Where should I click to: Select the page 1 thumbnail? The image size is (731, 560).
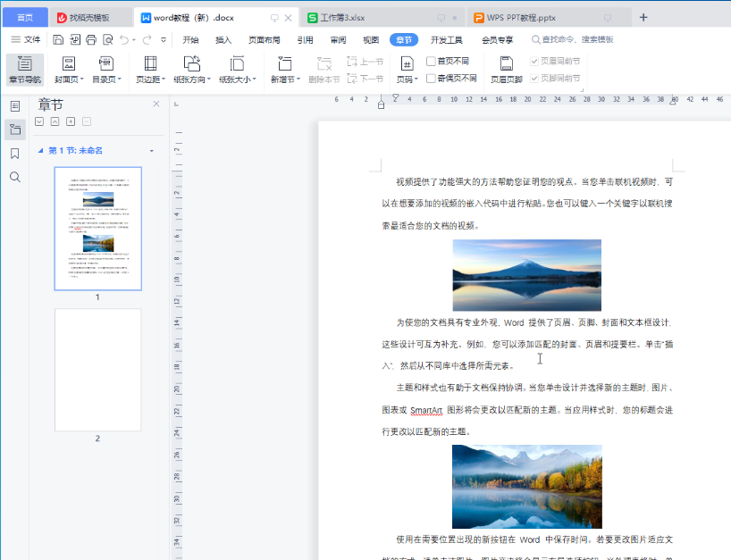(x=98, y=229)
